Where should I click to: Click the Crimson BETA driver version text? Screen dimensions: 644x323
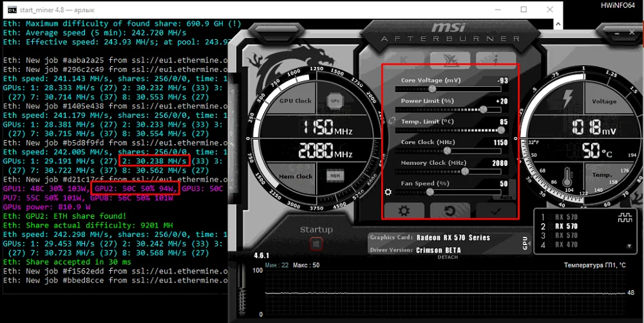point(438,250)
